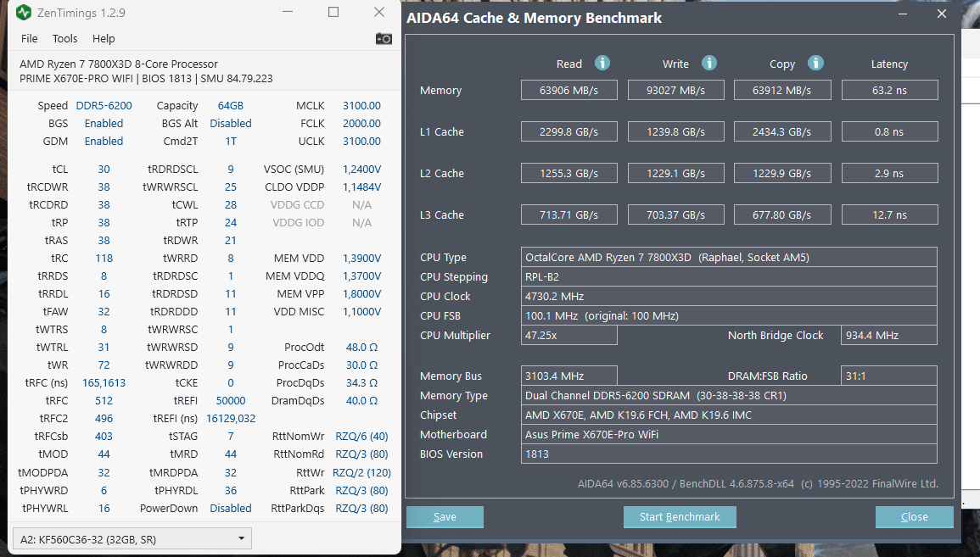Select the L3 Cache copy 677.80 GB/s
The height and width of the screenshot is (557, 980).
point(781,214)
